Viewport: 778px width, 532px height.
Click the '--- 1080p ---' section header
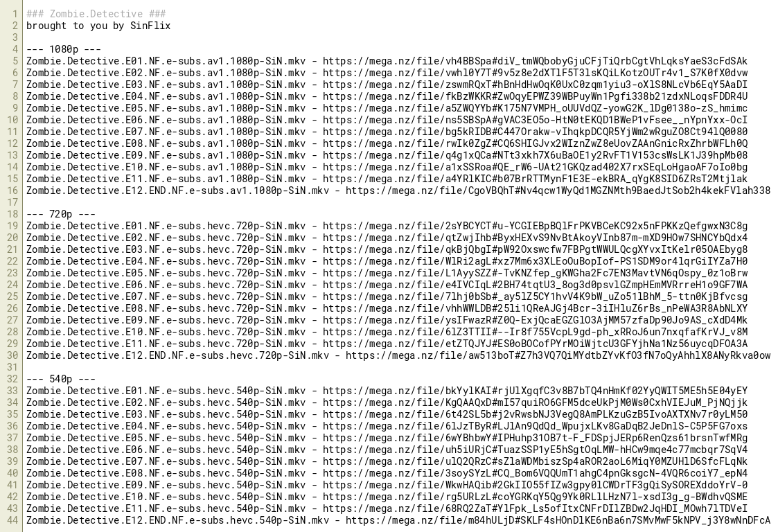pyautogui.click(x=64, y=49)
